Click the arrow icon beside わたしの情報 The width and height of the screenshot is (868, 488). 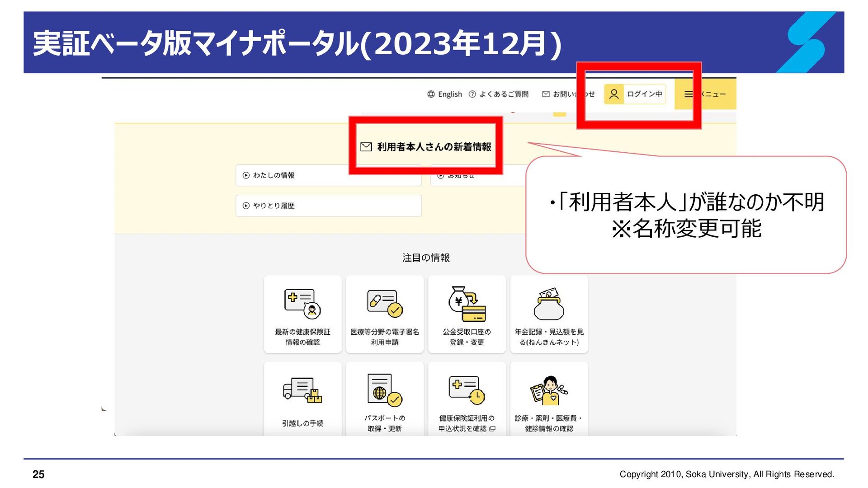click(246, 175)
